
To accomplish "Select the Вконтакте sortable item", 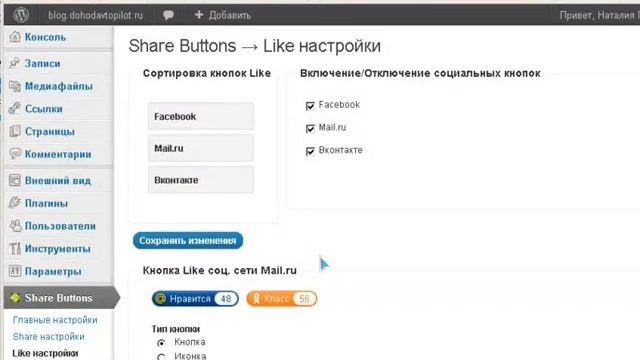I will [201, 180].
